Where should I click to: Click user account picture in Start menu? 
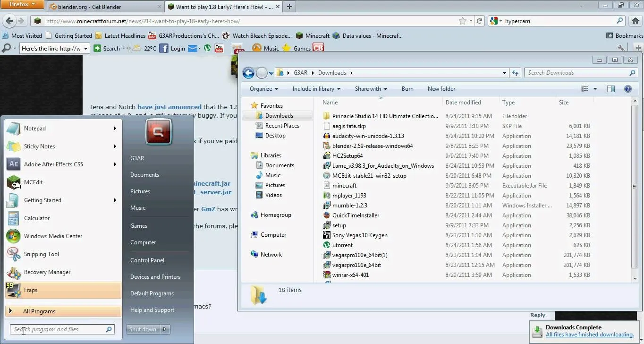[x=159, y=132]
